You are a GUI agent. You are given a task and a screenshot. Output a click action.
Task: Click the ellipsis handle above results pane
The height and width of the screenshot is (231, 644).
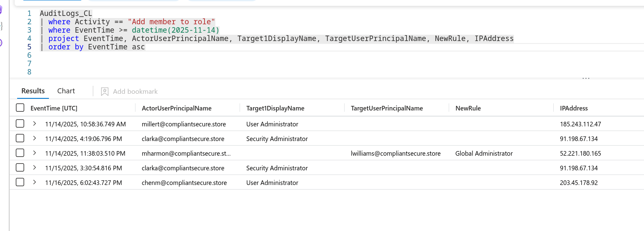pos(586,78)
